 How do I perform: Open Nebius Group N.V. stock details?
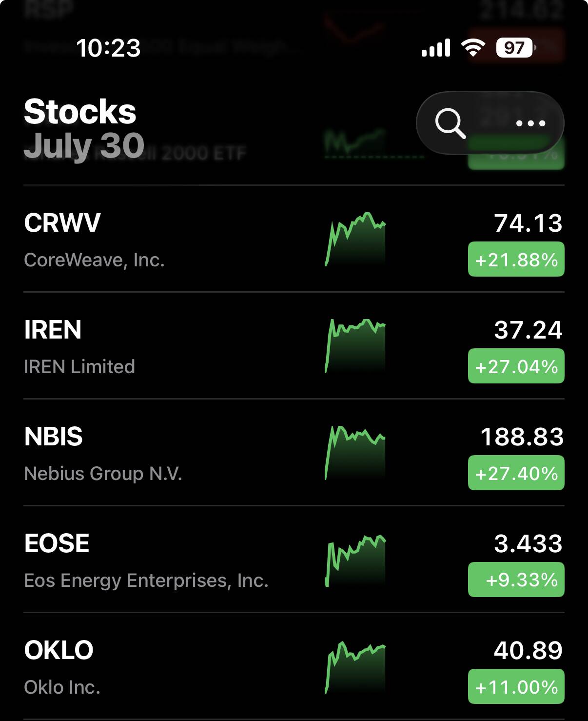294,453
